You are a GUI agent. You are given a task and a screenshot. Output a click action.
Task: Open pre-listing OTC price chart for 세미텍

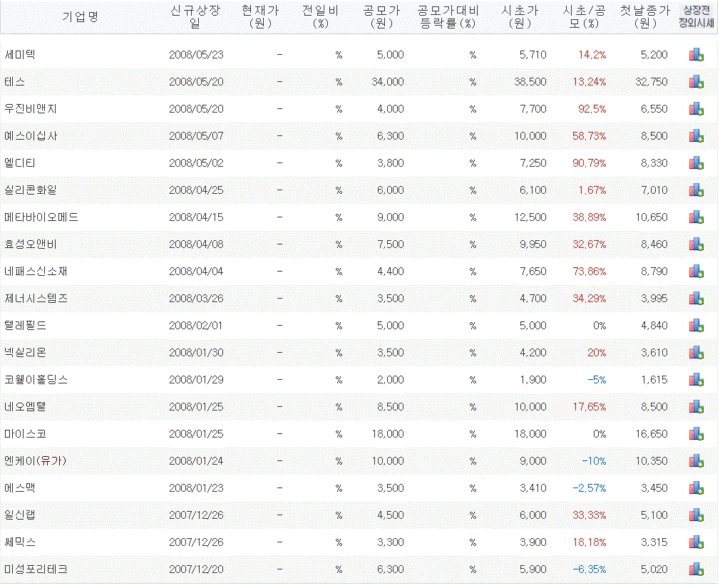696,54
